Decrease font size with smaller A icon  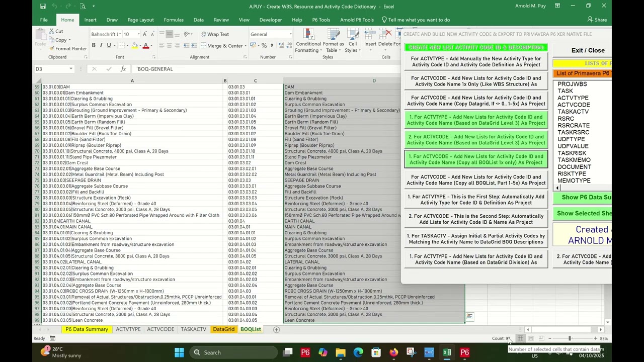[x=152, y=34]
